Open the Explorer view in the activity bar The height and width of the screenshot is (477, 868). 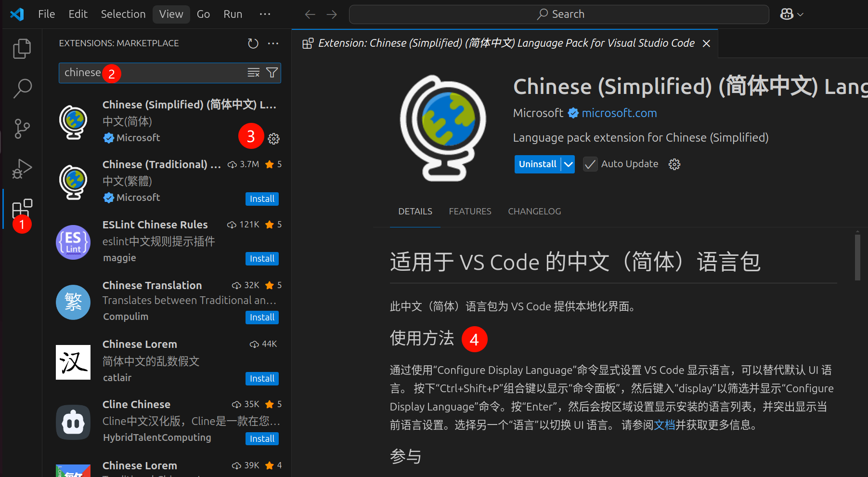[x=22, y=48]
